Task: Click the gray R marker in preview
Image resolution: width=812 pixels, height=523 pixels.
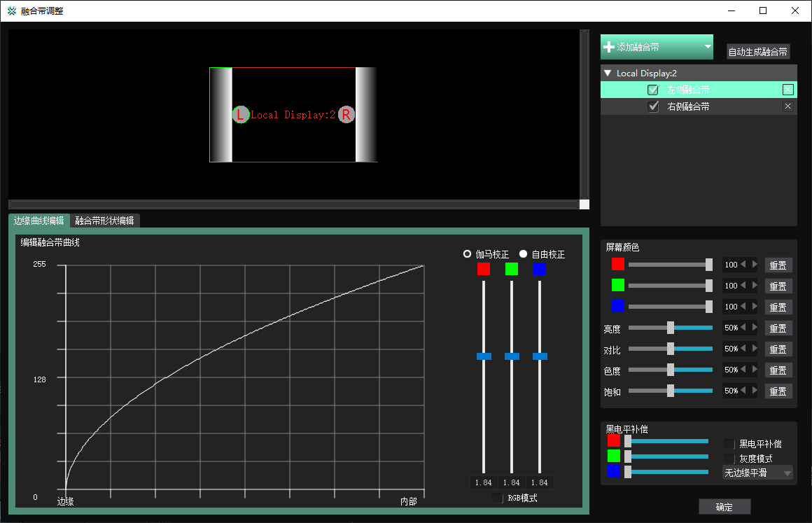Action: coord(346,115)
